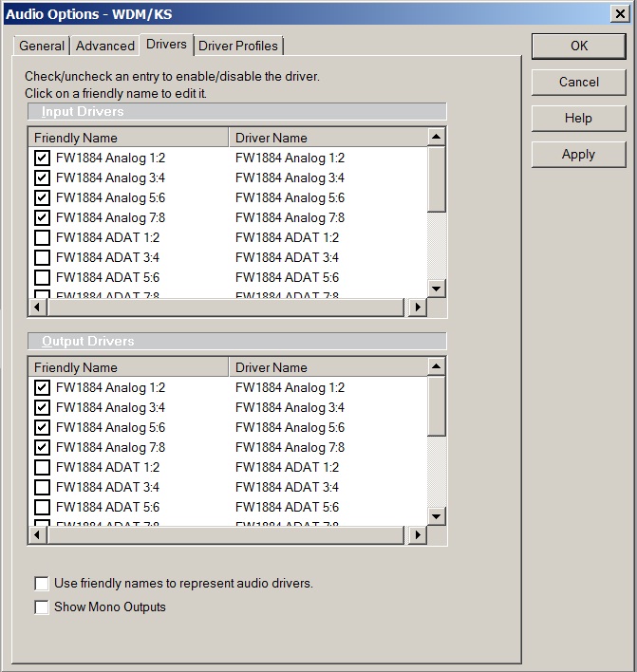Enable output driver FW1884 ADAT 1:2
The image size is (637, 672).
42,467
